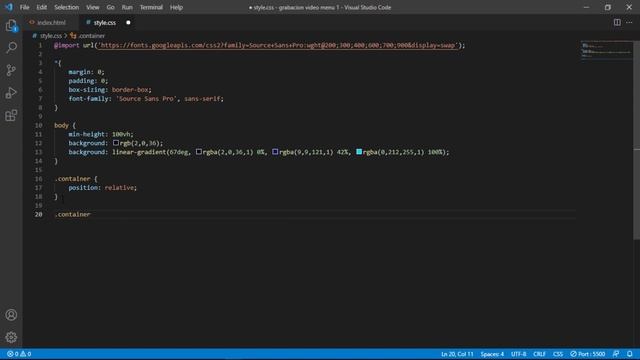Select the style.css tab
Viewport: 640px width, 360px height.
104,22
